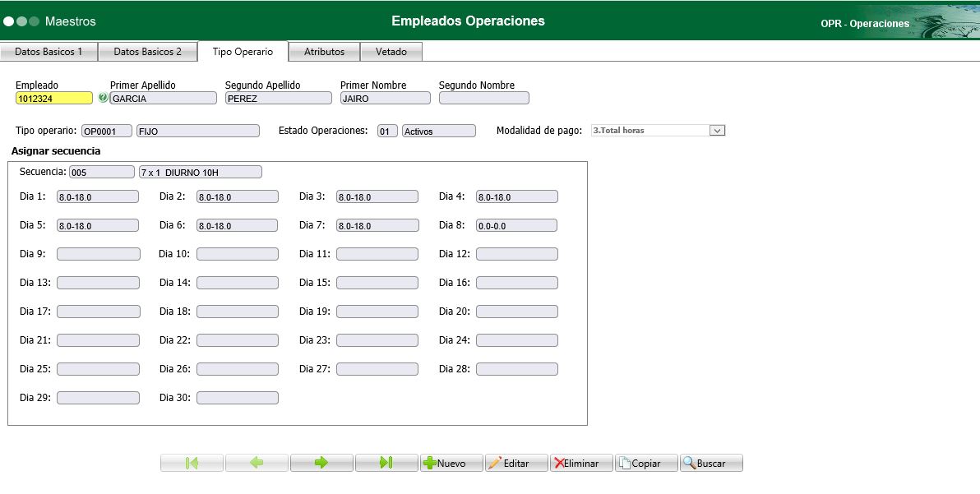Open the Vetado tab
The image size is (980, 494).
point(391,52)
